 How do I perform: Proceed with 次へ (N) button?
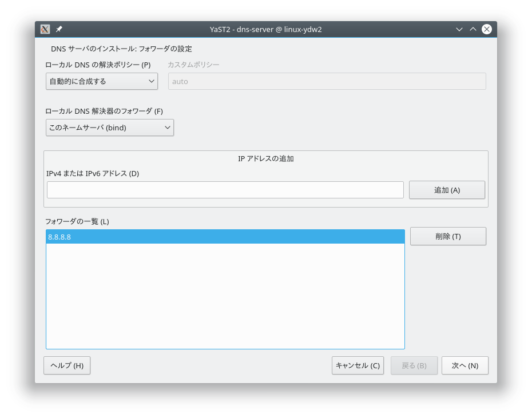[465, 365]
